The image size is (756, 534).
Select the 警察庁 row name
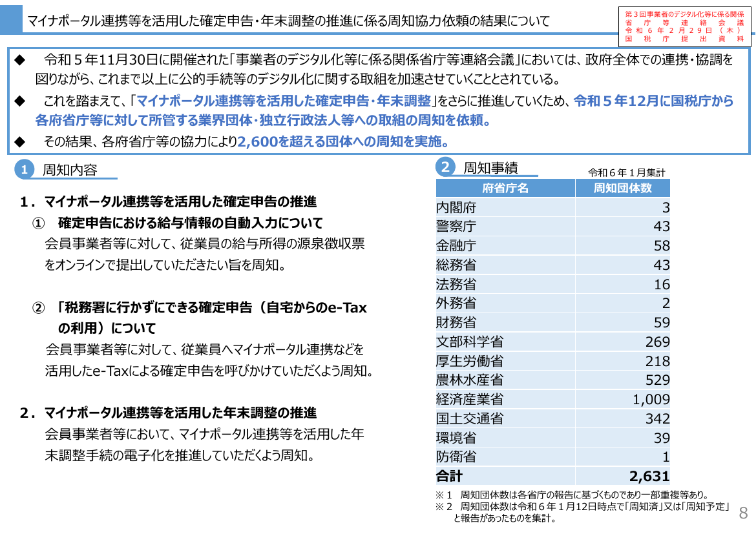456,226
